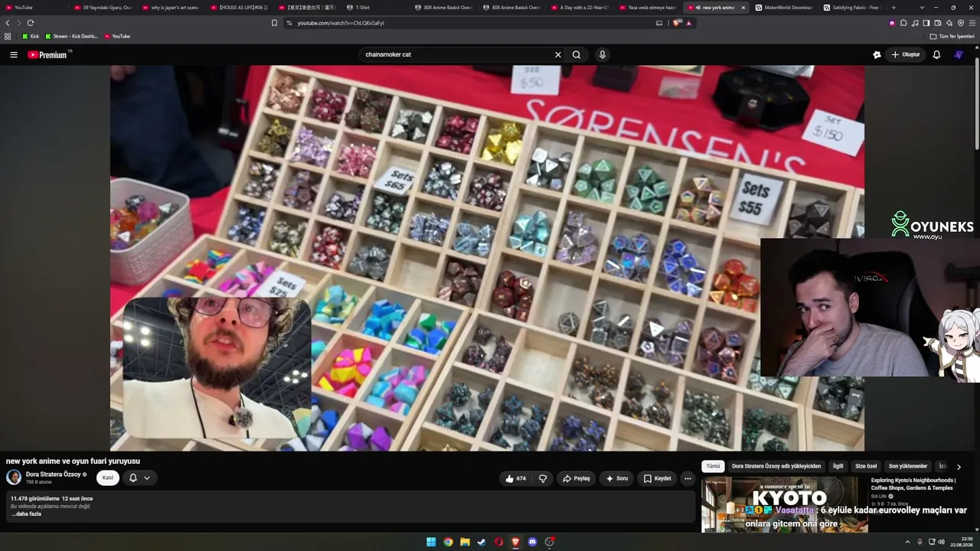Like the video with thumbs up
The image size is (980, 551).
point(516,478)
